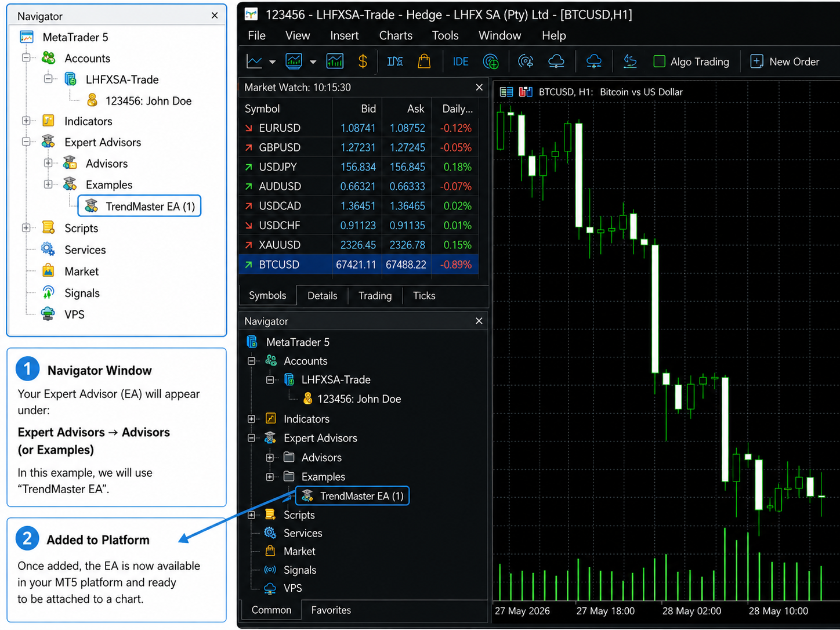Click the Signals icon in dark Navigator
The image size is (840, 630).
tap(270, 570)
